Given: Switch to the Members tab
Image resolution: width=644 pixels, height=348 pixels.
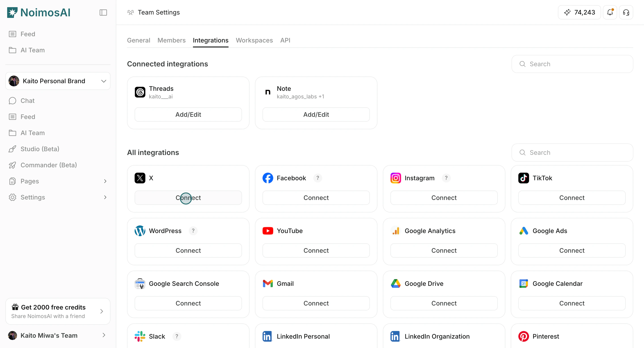Looking at the screenshot, I should (171, 40).
